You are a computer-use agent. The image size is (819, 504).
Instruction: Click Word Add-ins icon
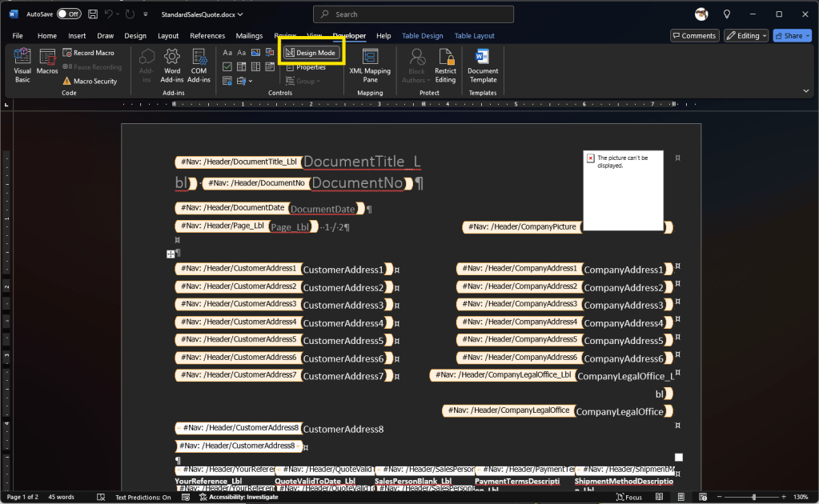coord(172,64)
